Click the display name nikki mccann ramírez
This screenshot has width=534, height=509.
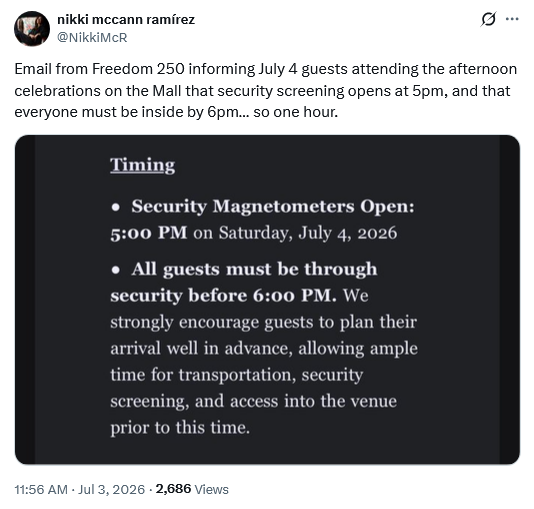126,19
